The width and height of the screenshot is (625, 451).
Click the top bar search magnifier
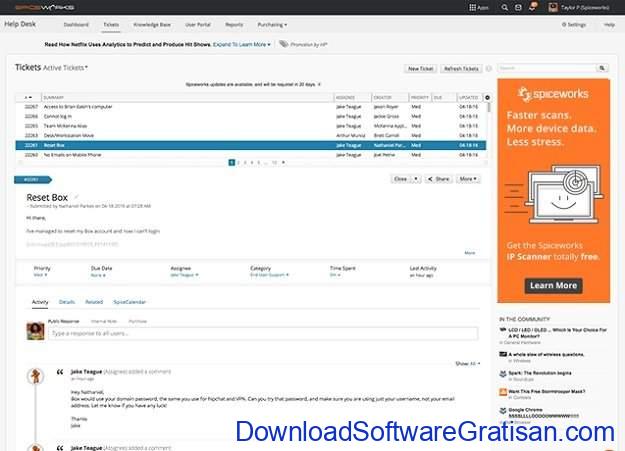coord(505,8)
